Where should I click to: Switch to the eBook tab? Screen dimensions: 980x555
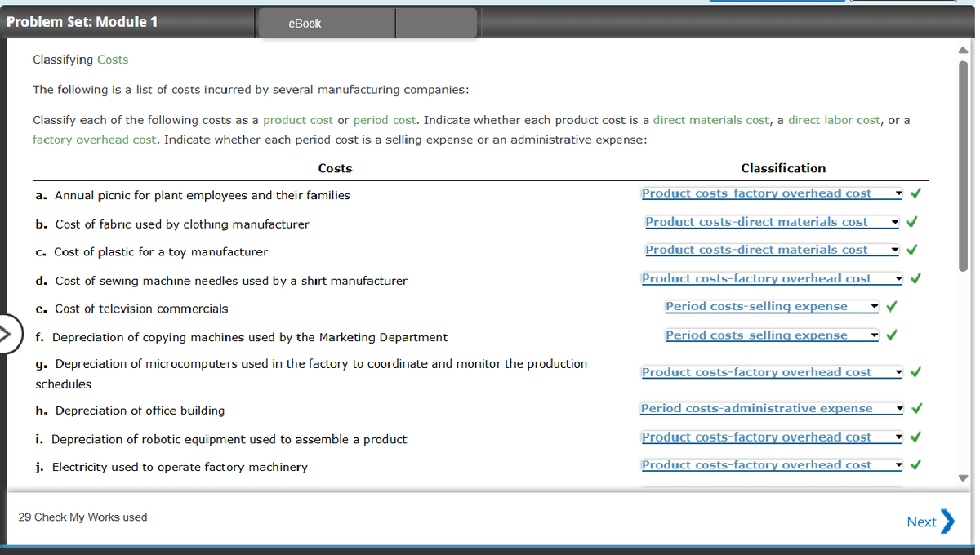[x=305, y=23]
